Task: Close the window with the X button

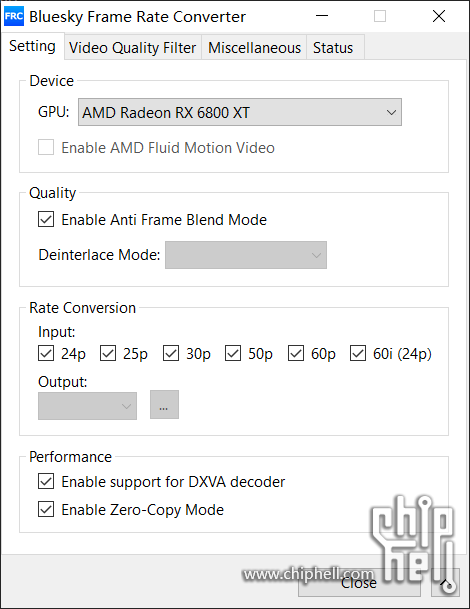Action: click(439, 16)
